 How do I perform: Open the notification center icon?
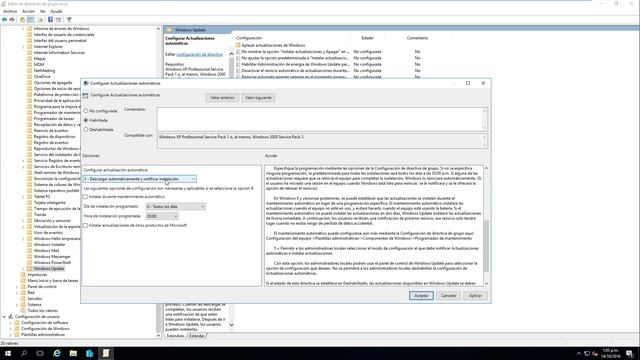[x=629, y=353]
